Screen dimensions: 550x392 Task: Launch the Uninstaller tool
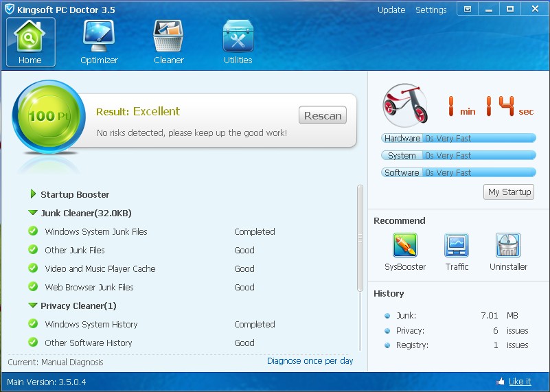coord(508,252)
